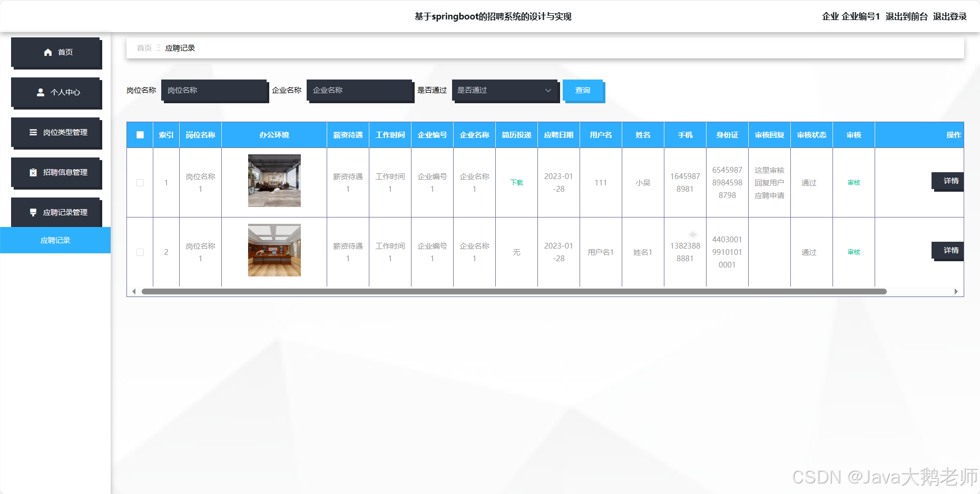Click the 应聘记录 breadcrumb text
This screenshot has height=494, width=980.
tap(180, 48)
